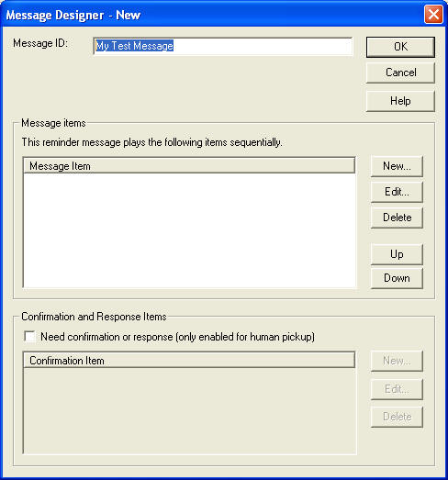Click the Confirmation Item column header
The image size is (448, 480).
pyautogui.click(x=189, y=361)
